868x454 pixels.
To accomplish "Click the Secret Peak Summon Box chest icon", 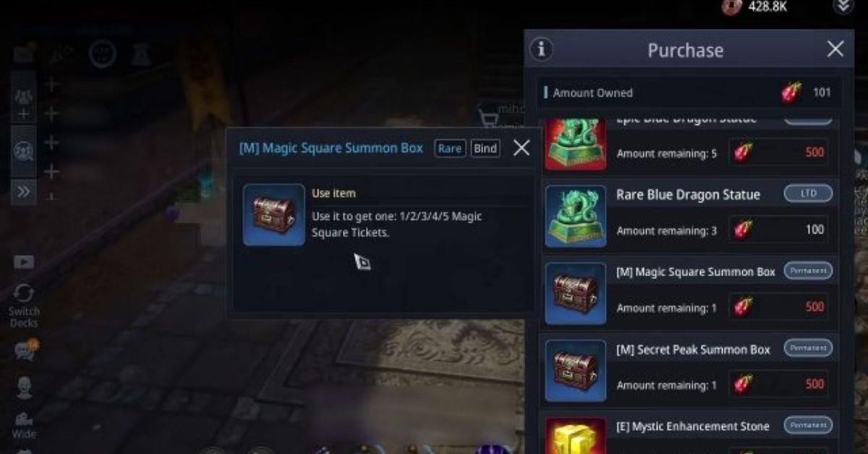I will pos(576,371).
